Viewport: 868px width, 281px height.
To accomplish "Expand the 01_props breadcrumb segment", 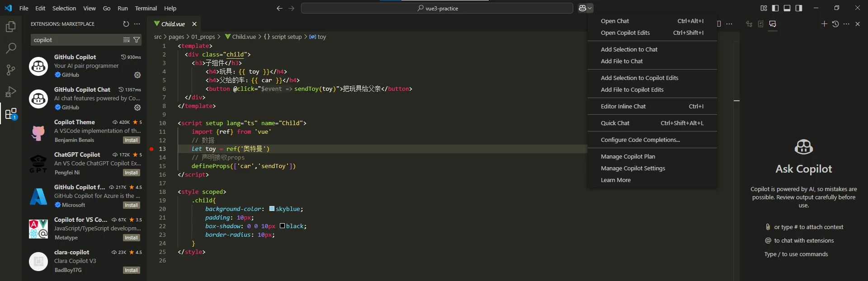I will coord(203,37).
